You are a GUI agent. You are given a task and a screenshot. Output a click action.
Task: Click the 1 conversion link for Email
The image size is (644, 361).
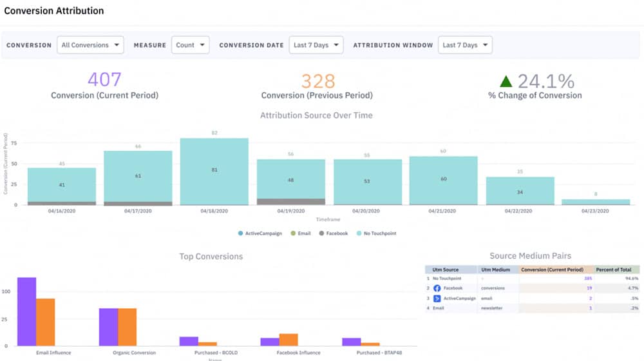pos(591,308)
